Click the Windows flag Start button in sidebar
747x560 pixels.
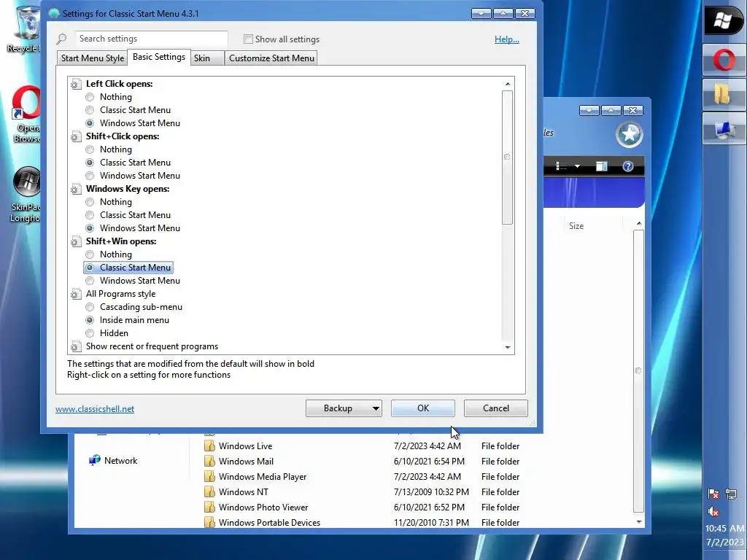click(724, 20)
